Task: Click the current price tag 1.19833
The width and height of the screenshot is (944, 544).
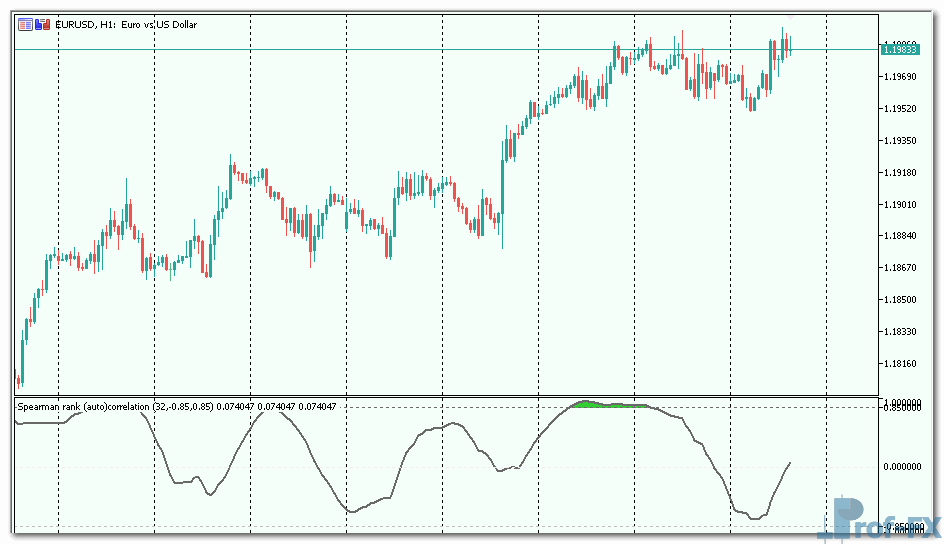Action: click(x=900, y=49)
